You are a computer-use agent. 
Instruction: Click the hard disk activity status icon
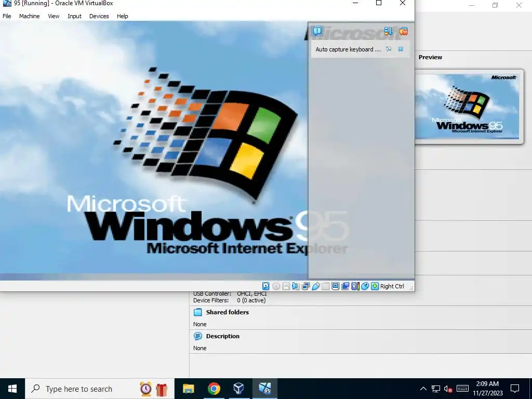265,286
